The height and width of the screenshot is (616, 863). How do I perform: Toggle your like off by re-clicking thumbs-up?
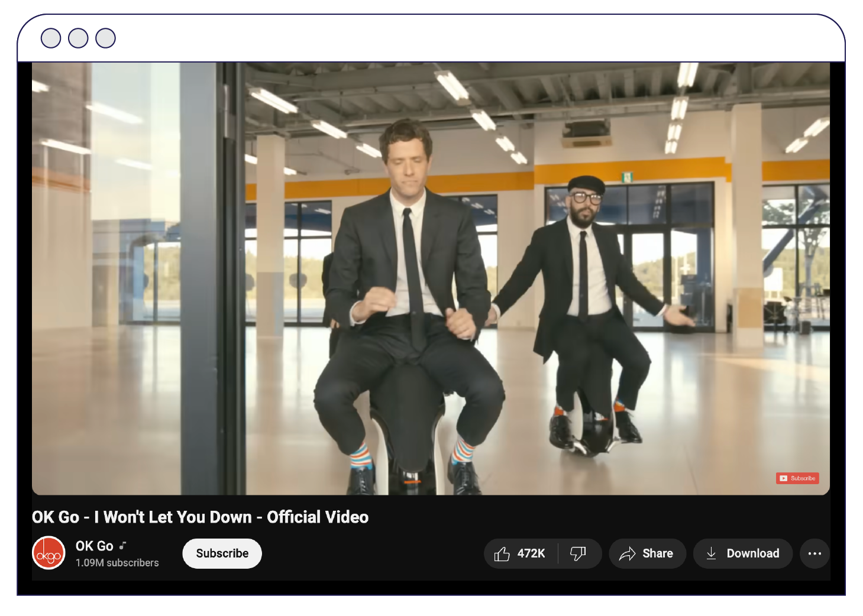tap(503, 553)
